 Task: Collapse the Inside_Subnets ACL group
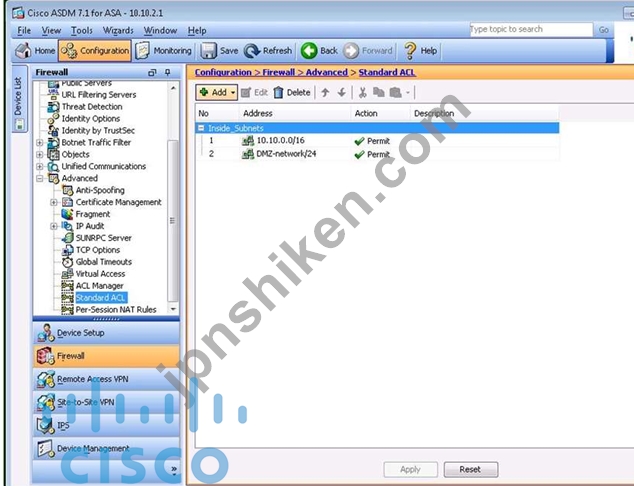[201, 128]
